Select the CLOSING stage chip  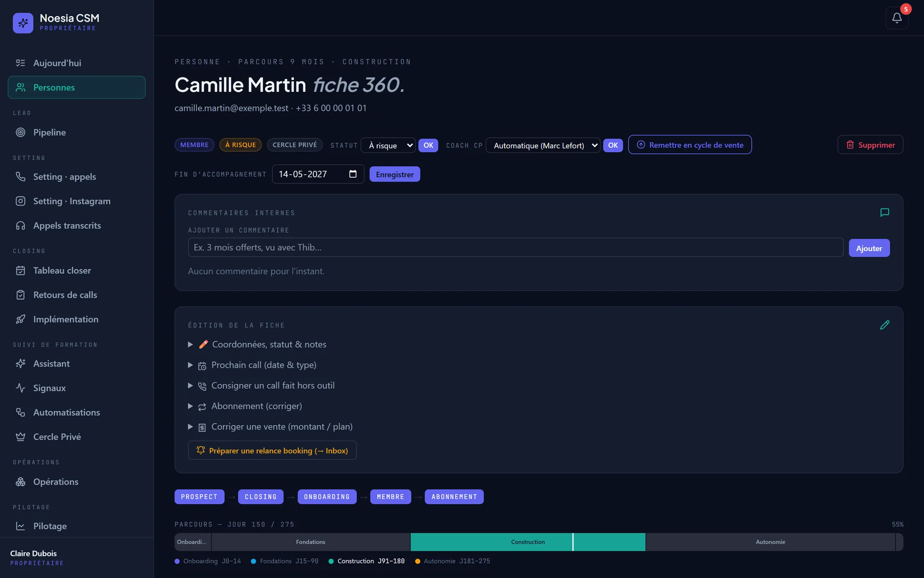pyautogui.click(x=260, y=497)
